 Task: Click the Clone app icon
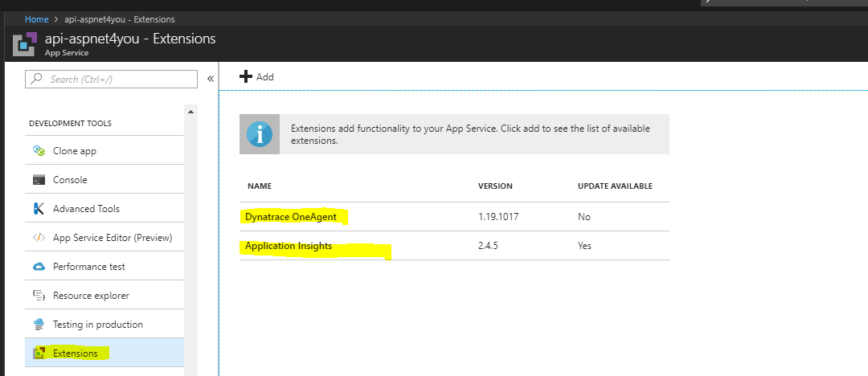pos(39,150)
